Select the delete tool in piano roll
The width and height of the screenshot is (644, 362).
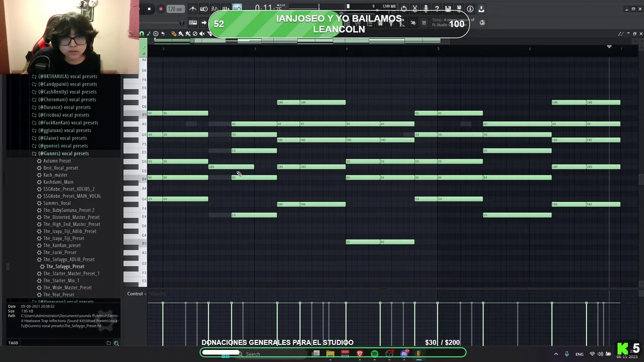point(195,34)
